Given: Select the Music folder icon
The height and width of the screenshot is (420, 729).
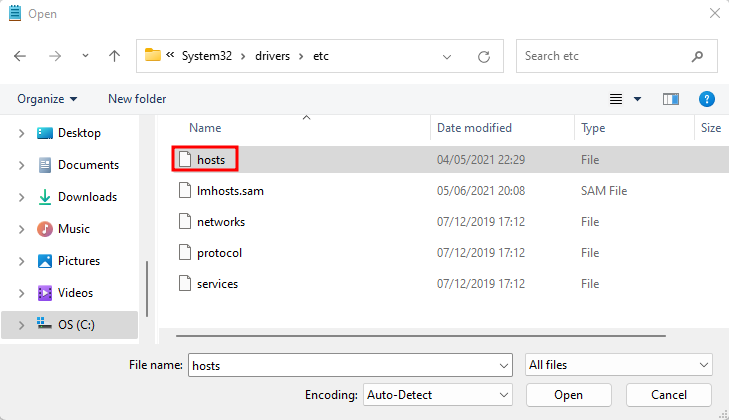Looking at the screenshot, I should pyautogui.click(x=45, y=229).
